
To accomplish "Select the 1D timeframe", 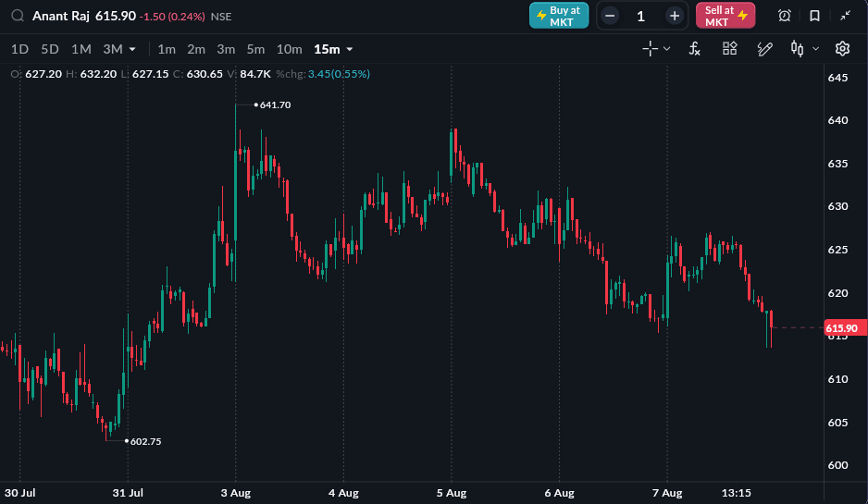I will pos(20,49).
